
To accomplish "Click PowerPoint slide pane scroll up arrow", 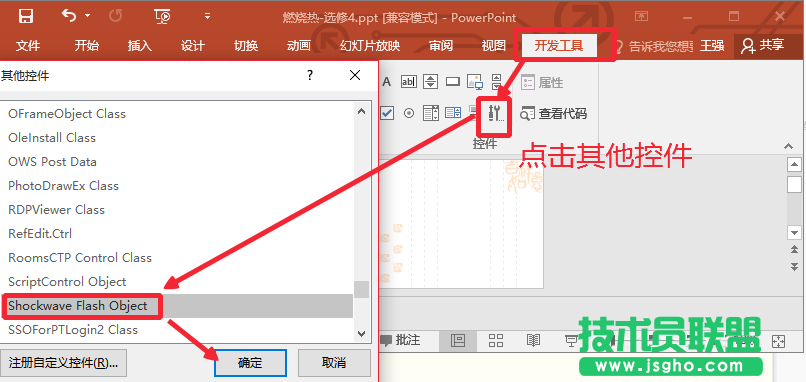I will coord(794,165).
